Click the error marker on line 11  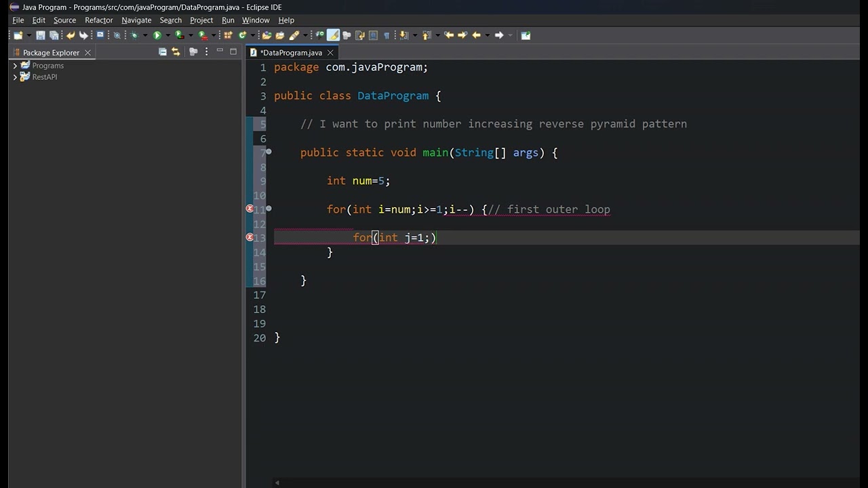point(250,209)
